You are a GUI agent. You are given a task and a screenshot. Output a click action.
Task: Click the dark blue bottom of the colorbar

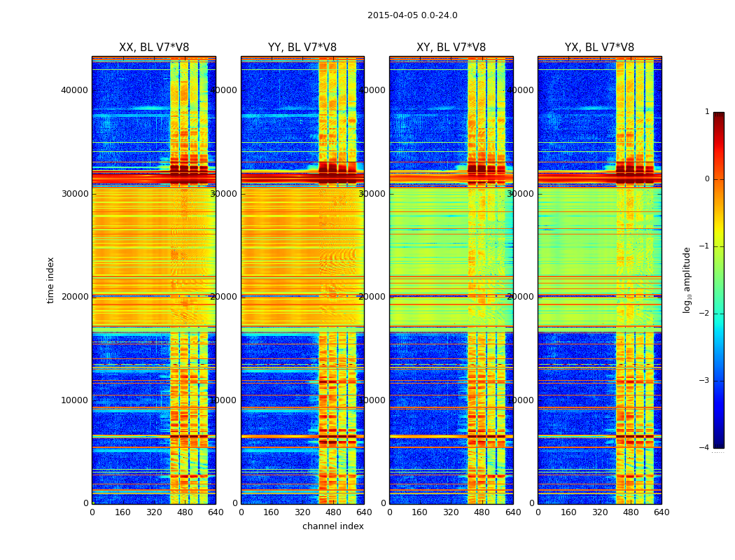tap(718, 442)
